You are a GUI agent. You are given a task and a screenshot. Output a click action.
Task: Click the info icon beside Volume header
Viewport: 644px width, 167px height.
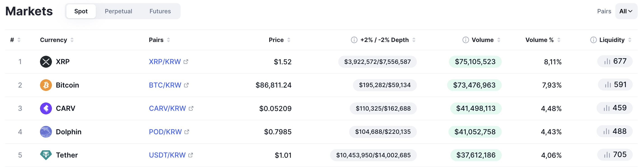click(x=466, y=40)
